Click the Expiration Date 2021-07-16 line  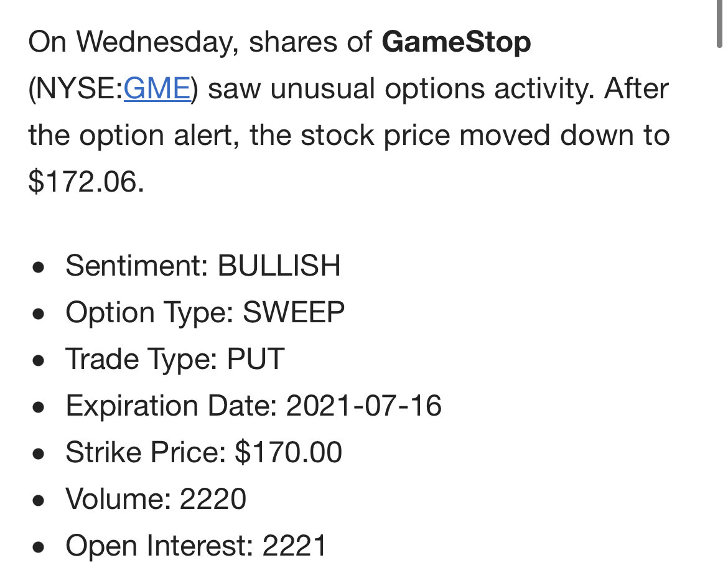click(253, 406)
